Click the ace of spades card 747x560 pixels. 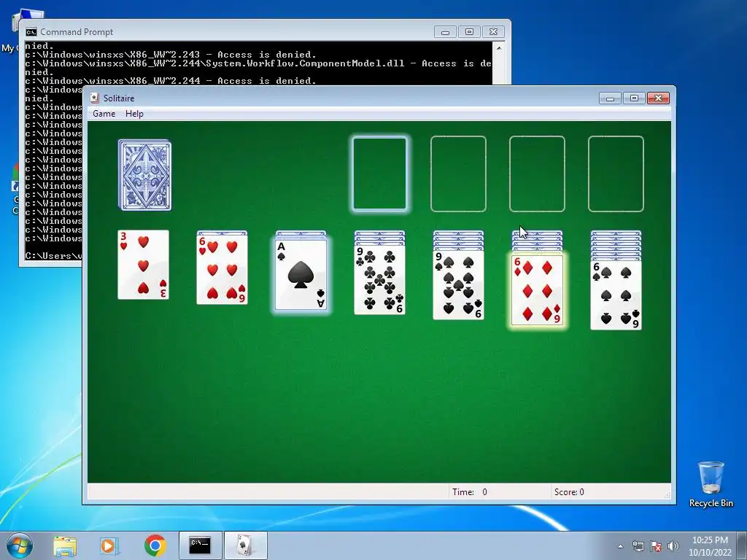click(x=301, y=274)
